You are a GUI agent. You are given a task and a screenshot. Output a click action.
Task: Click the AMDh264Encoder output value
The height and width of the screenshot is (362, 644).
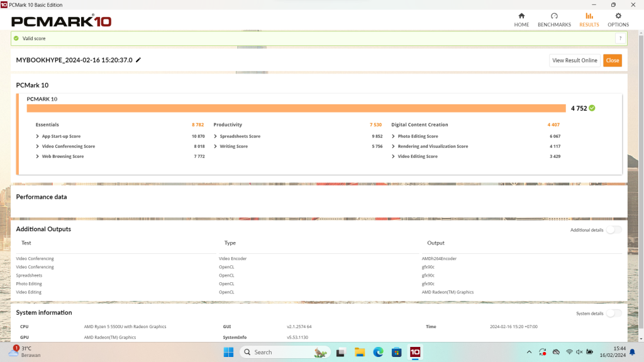(438, 258)
